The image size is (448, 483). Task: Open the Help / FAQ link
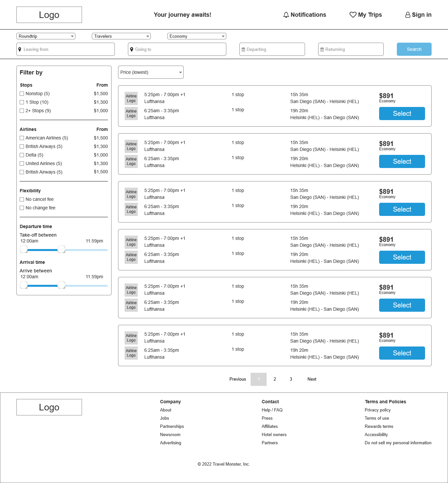point(272,410)
